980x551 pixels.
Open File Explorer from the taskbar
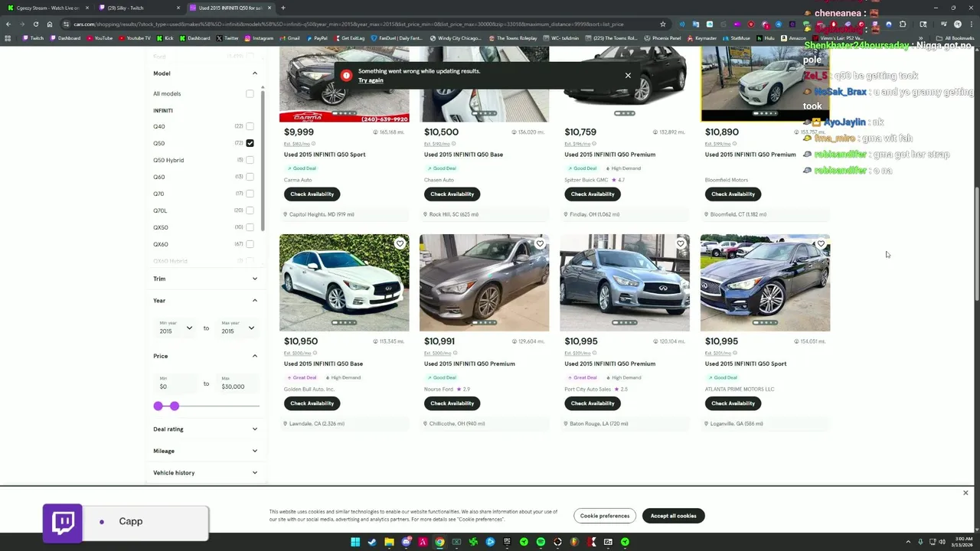click(x=389, y=542)
